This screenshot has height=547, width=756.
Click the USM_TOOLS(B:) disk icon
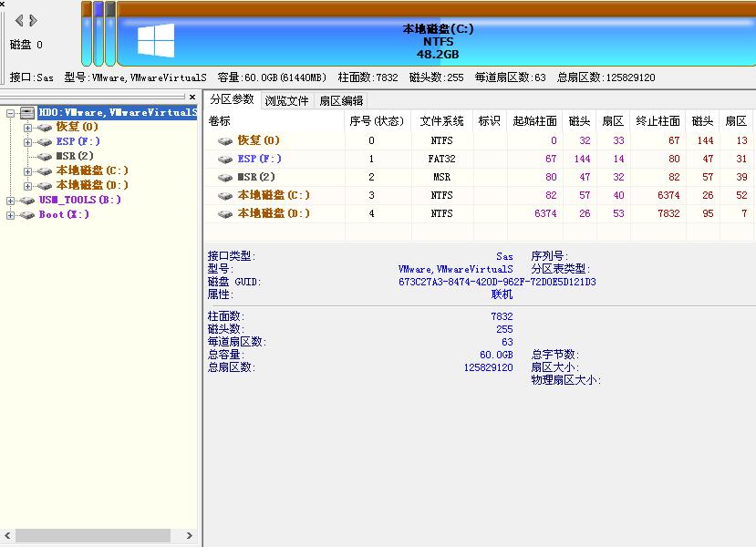point(26,201)
